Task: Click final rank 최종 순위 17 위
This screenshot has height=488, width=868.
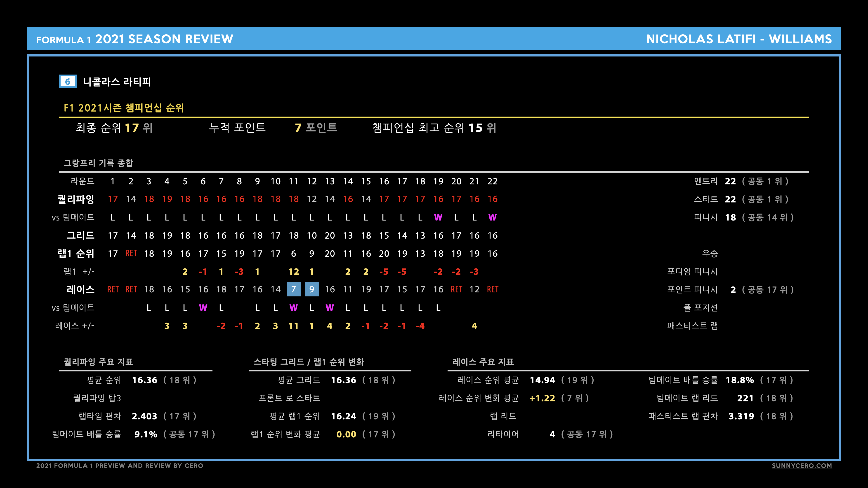Action: [x=114, y=128]
